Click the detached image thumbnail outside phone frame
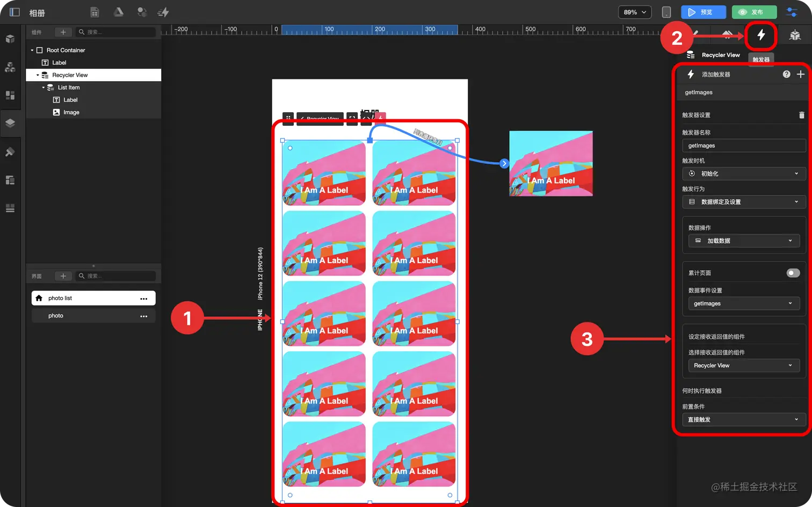The image size is (812, 507). (x=551, y=163)
